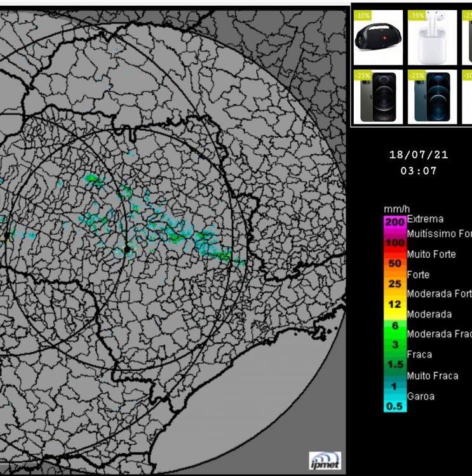Click the -10% badge on JBL speaker
The width and height of the screenshot is (472, 476).
click(361, 15)
